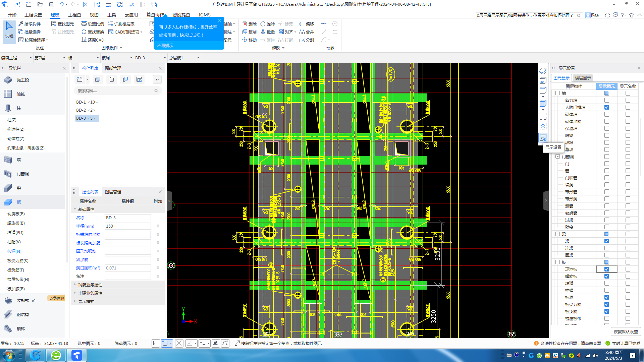Click 恢复默认设置 button
The width and height of the screenshot is (644, 362).
click(626, 332)
